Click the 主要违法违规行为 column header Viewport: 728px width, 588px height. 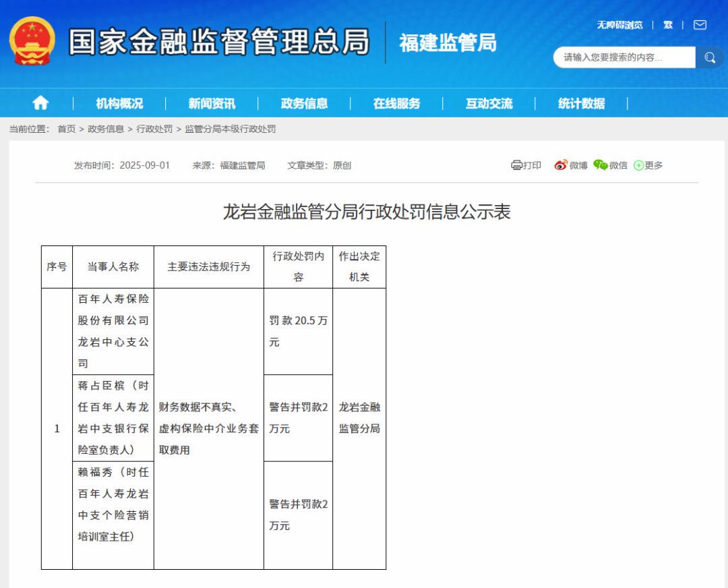(x=209, y=266)
